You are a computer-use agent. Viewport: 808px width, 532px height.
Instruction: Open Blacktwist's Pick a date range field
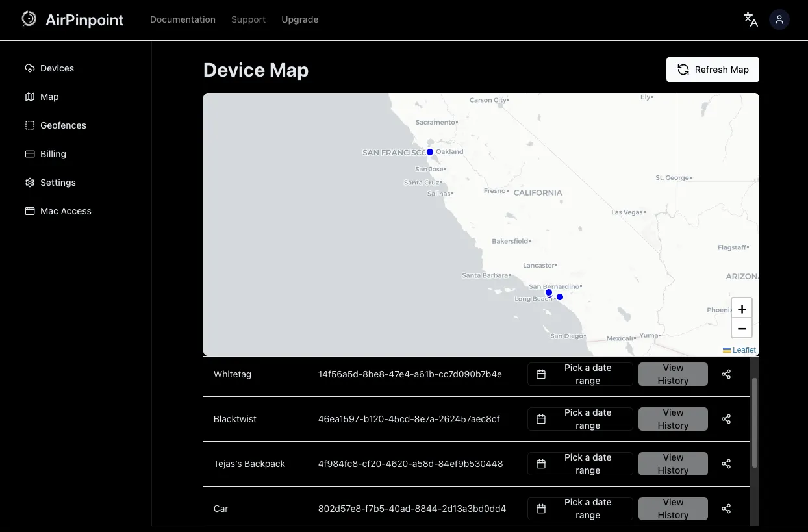pyautogui.click(x=580, y=419)
